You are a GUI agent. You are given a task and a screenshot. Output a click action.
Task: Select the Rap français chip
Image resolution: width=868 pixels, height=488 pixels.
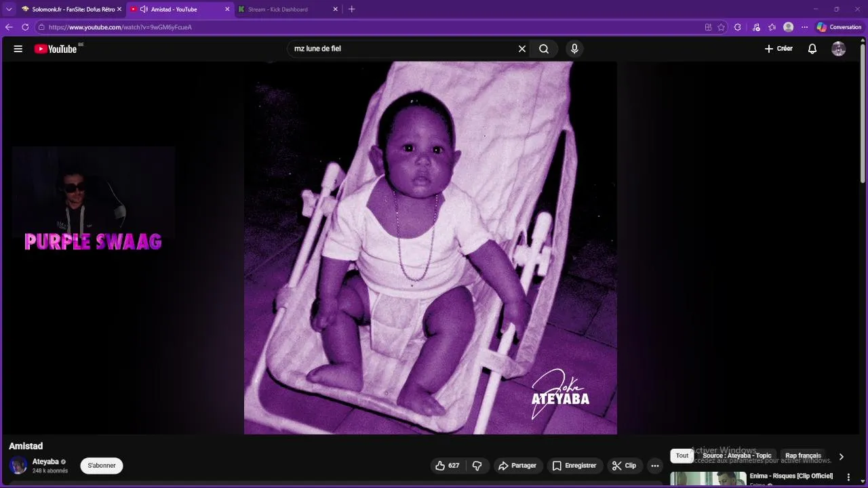803,455
